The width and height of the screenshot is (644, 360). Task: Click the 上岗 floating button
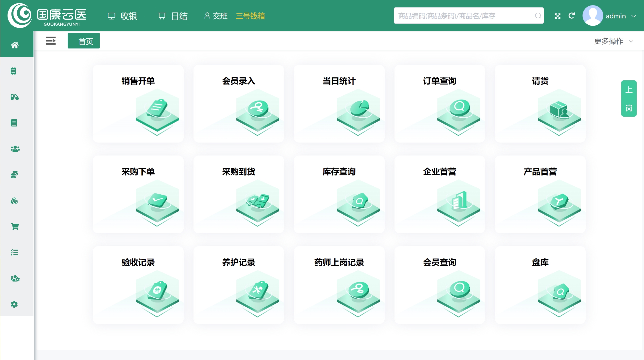click(x=629, y=98)
